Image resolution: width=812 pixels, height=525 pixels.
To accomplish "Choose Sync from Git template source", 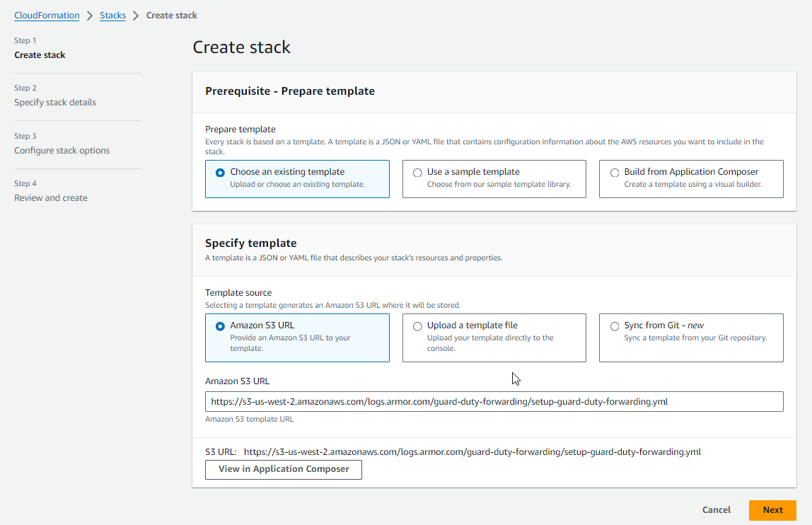I will (615, 326).
